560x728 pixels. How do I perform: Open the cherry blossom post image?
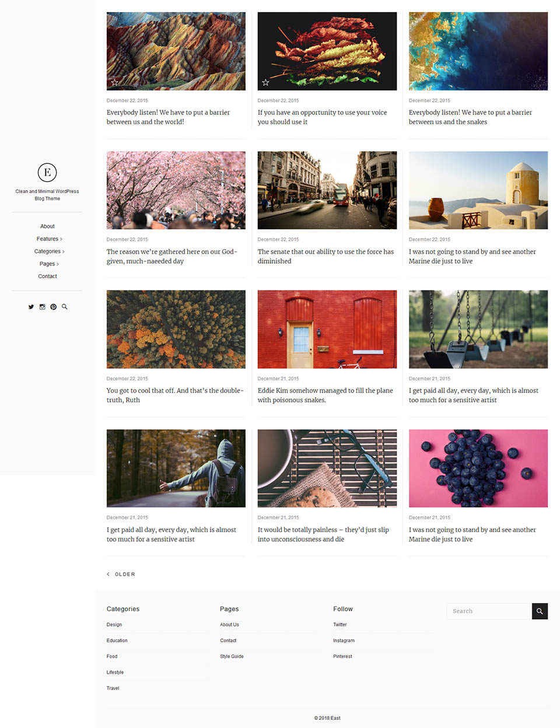(x=176, y=190)
